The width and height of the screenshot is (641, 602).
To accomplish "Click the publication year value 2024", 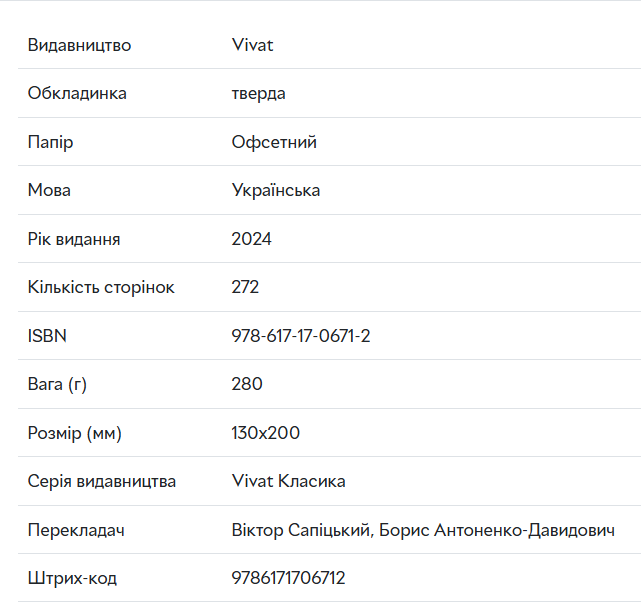I will [x=251, y=239].
